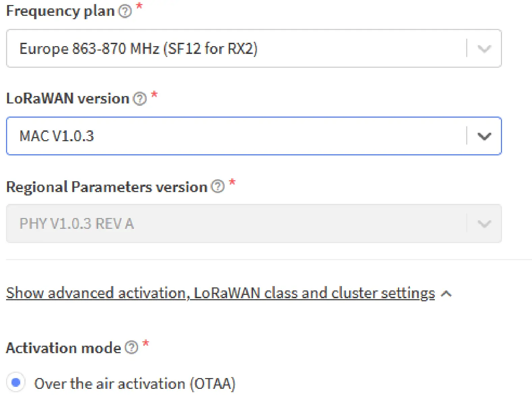Click the 'Over the air activation (OTAA)' label
The width and height of the screenshot is (532, 403).
pos(135,383)
